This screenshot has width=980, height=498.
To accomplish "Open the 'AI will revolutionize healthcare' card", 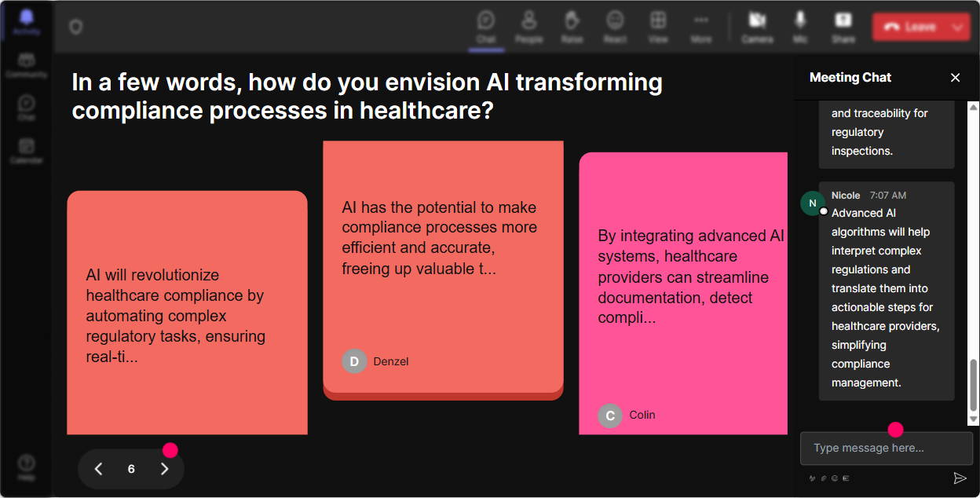I will click(187, 313).
